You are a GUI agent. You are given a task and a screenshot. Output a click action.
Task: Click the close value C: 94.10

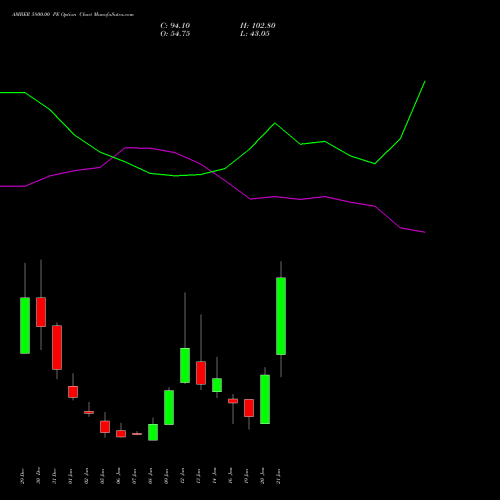pos(175,26)
